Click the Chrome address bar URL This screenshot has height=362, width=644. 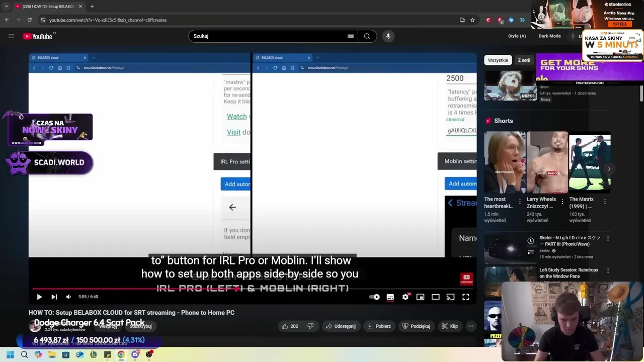tap(108, 20)
